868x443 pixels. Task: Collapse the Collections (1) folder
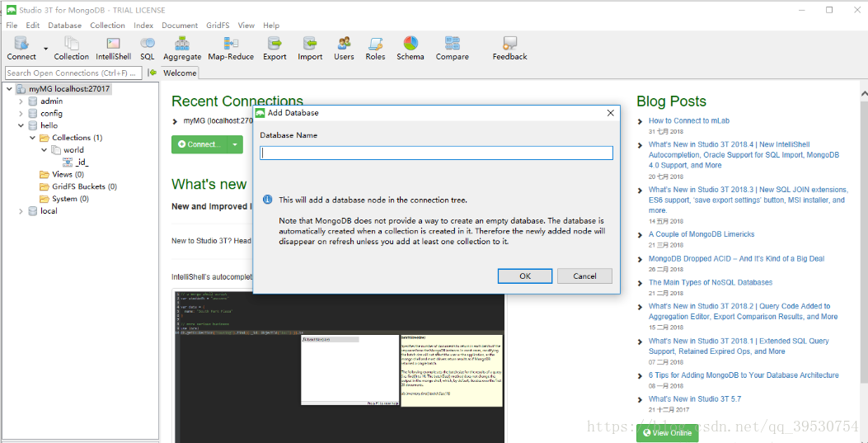coord(33,138)
